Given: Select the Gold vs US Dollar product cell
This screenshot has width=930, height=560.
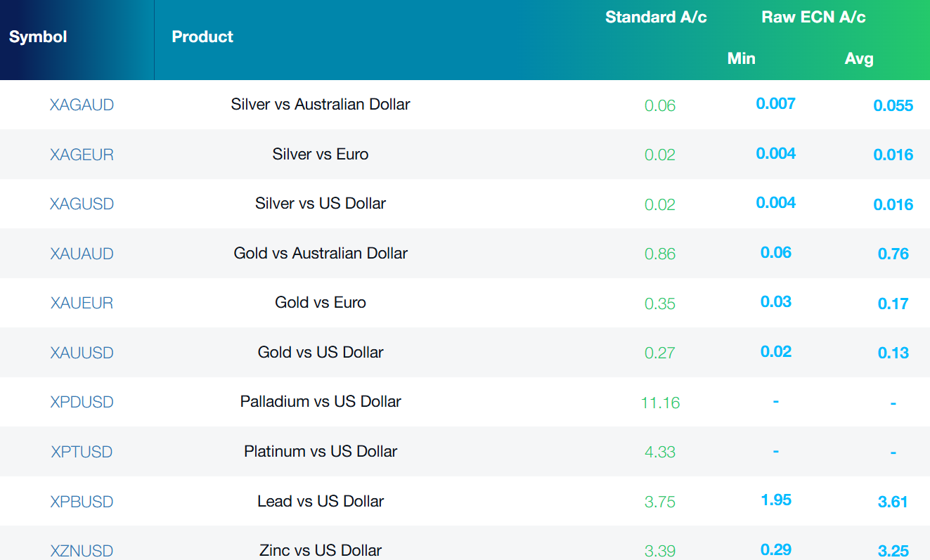Looking at the screenshot, I should click(x=321, y=352).
